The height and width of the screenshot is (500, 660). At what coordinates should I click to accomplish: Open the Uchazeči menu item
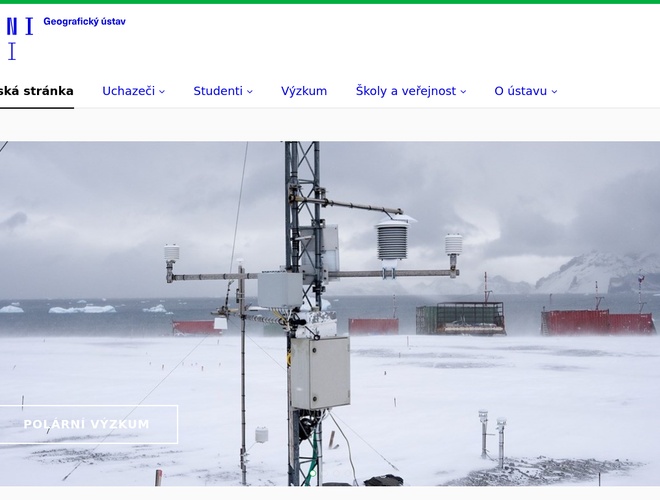(128, 91)
